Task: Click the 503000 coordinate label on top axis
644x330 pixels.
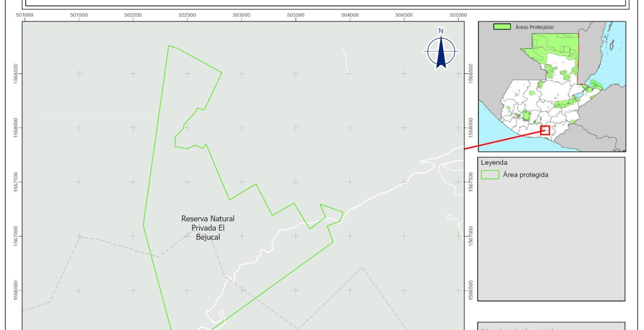Action: (241, 15)
